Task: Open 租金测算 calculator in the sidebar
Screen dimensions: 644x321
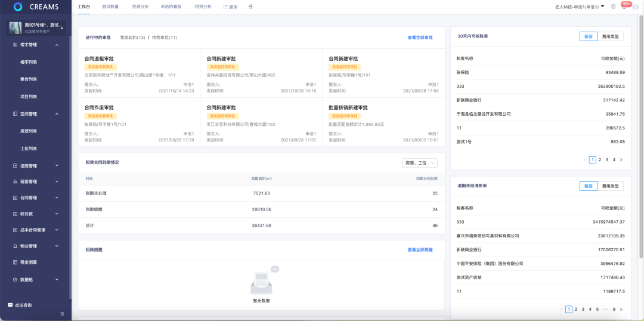Action: (x=28, y=262)
